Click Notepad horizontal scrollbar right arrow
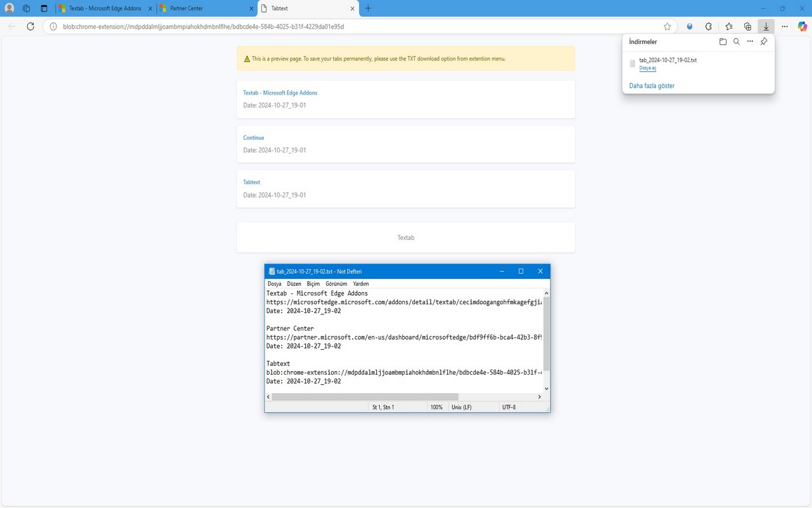The width and height of the screenshot is (812, 508). 539,397
